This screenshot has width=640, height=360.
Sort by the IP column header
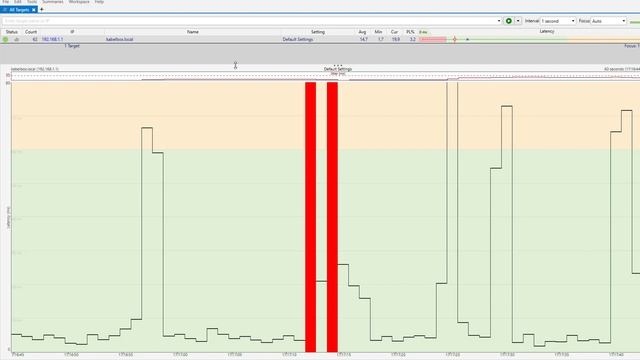[72, 32]
